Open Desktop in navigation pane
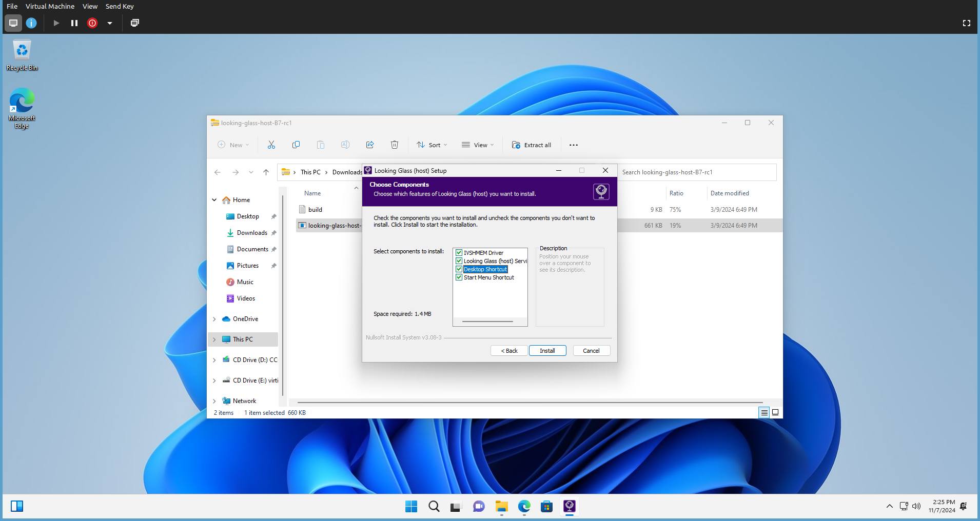980x521 pixels. (x=248, y=216)
